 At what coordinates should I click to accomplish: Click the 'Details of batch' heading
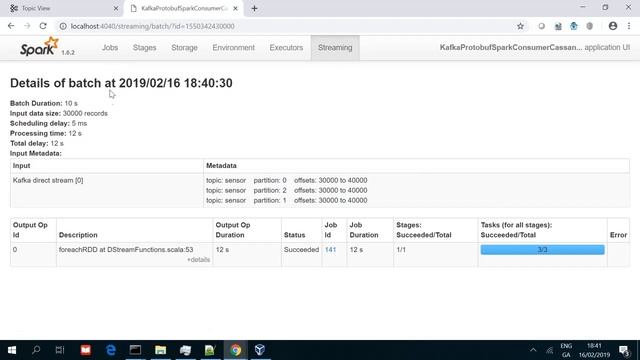[x=121, y=83]
